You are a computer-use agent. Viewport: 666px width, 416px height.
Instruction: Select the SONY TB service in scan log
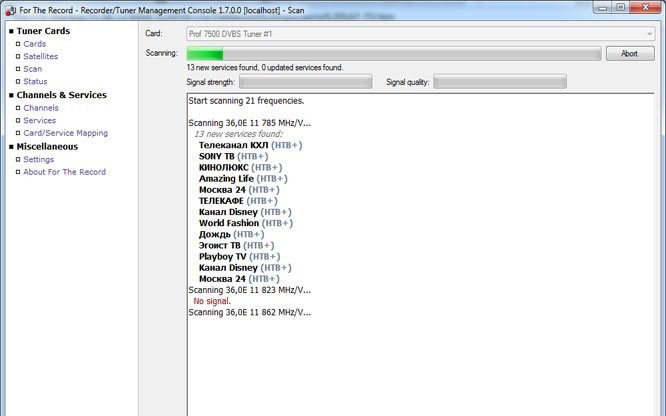click(233, 157)
